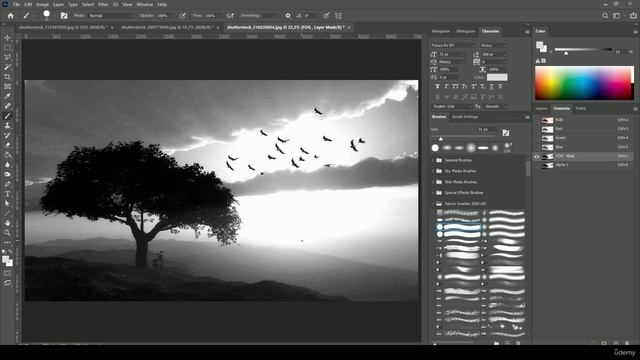640x360 pixels.
Task: Open the blending Mode dropdown set to Normal
Action: point(111,16)
